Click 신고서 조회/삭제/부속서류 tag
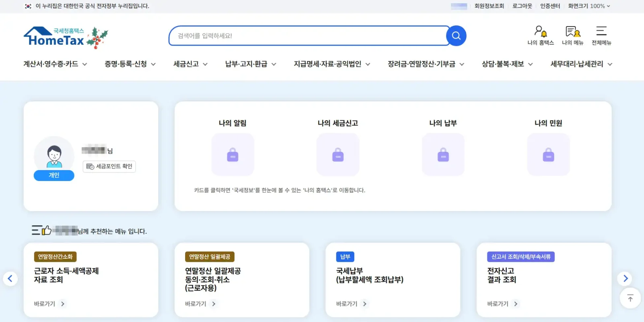 [521, 257]
